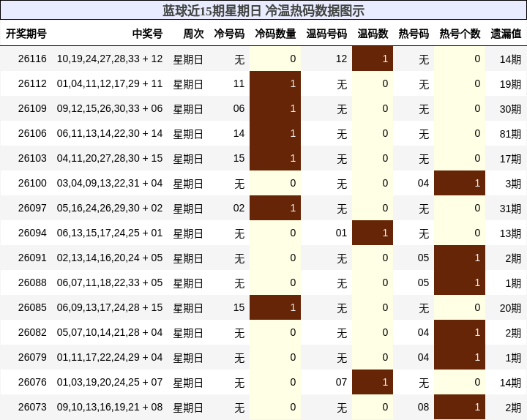Select issue number 26094

click(32, 233)
